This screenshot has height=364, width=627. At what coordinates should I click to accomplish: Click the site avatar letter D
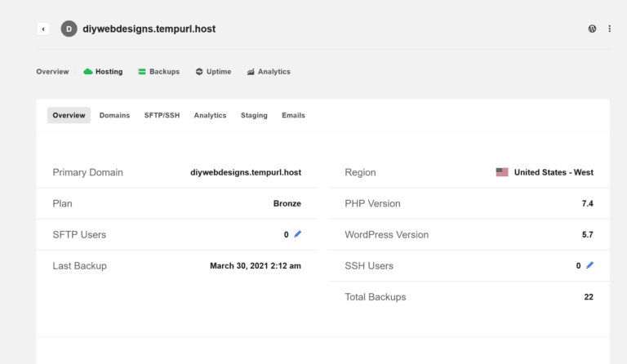pos(69,29)
